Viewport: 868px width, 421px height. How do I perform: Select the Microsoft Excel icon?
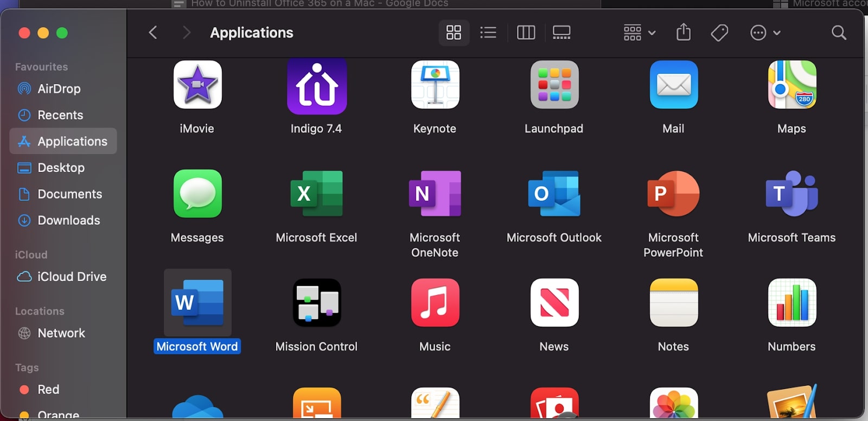tap(317, 194)
